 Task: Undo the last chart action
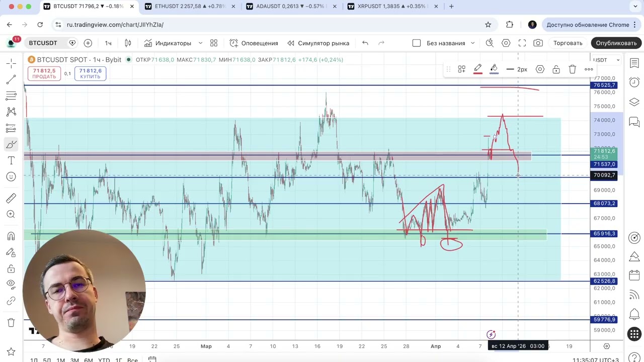click(365, 43)
